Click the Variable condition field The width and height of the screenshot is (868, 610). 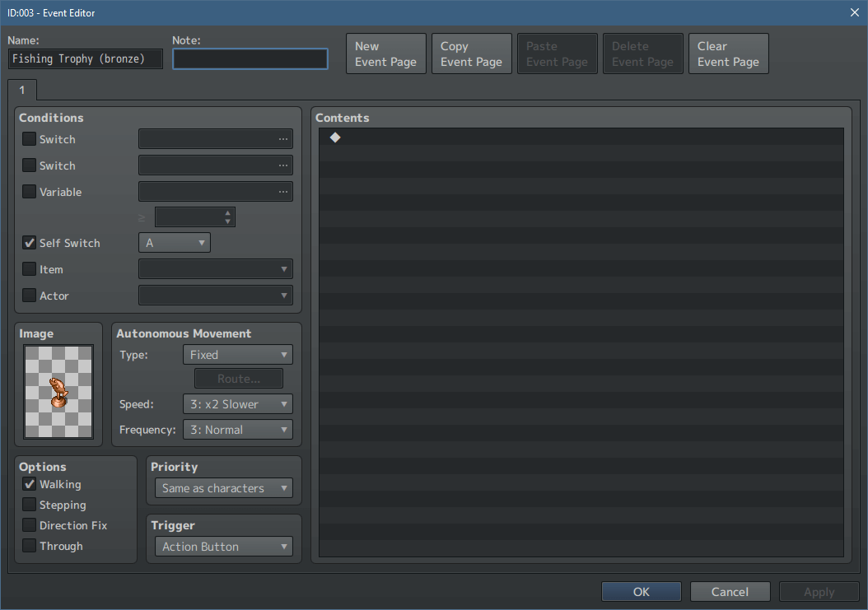pos(215,192)
